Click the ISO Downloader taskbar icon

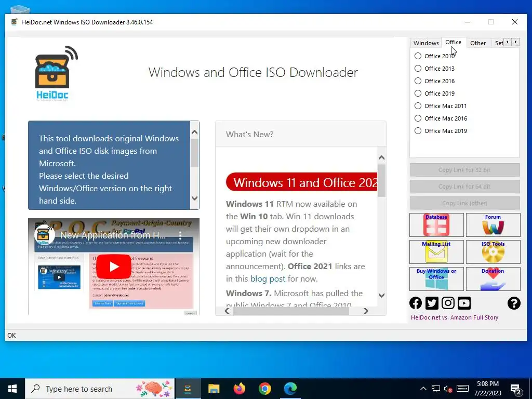(x=188, y=389)
